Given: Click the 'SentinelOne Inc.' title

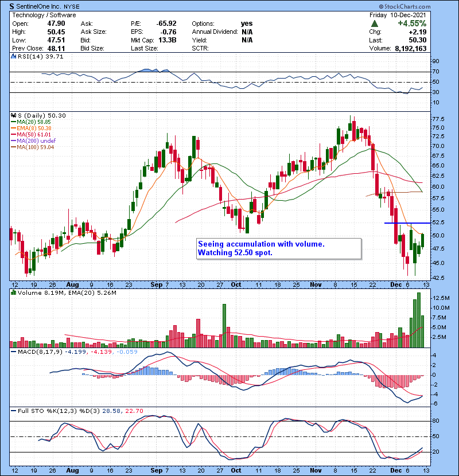Looking at the screenshot, I should point(39,6).
